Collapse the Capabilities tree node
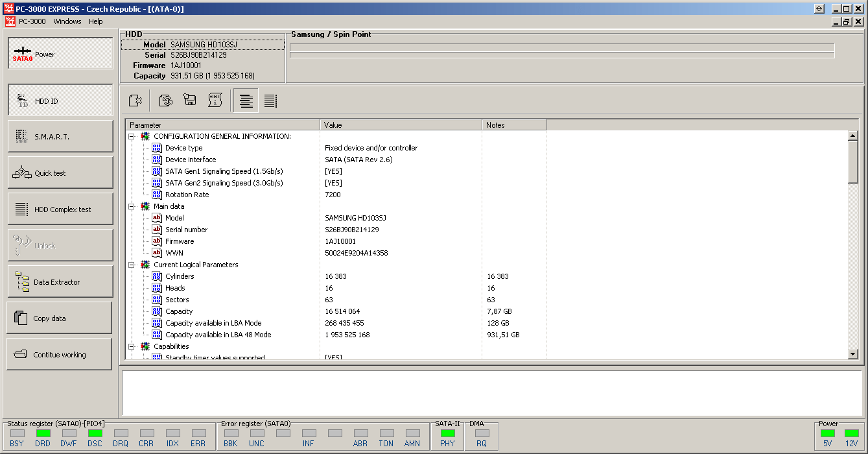This screenshot has width=868, height=454. click(x=132, y=346)
